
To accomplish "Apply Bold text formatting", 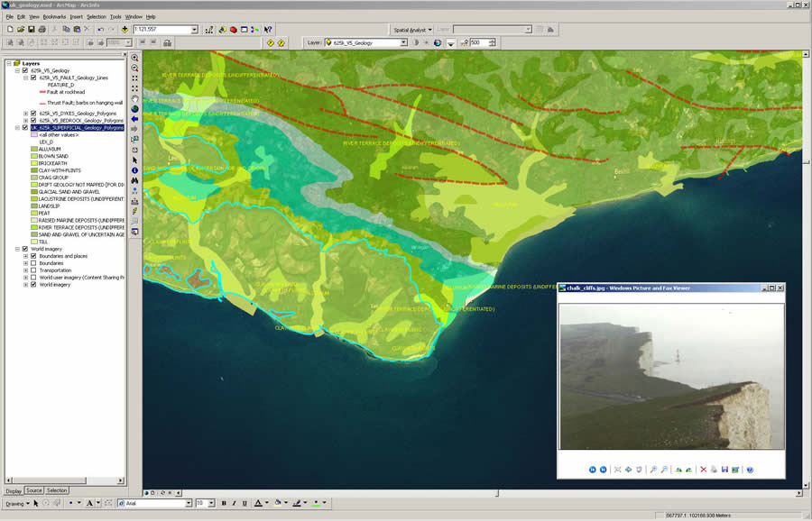I will 224,503.
